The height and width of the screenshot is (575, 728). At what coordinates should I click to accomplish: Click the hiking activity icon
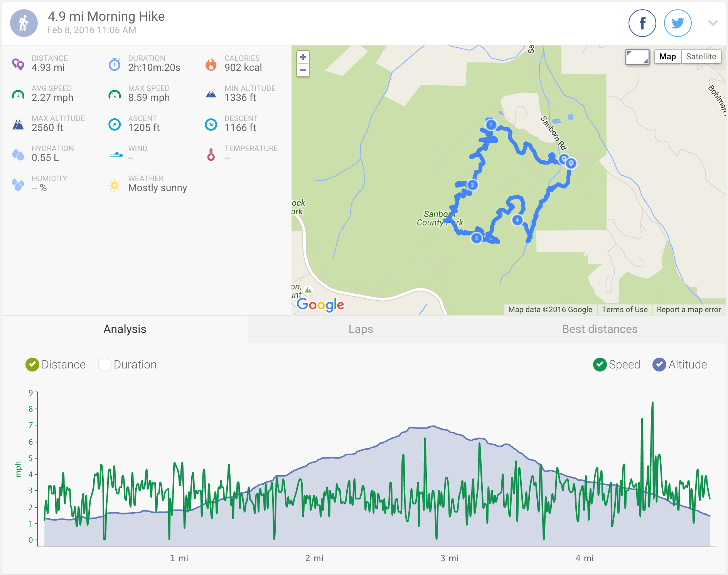tap(24, 23)
